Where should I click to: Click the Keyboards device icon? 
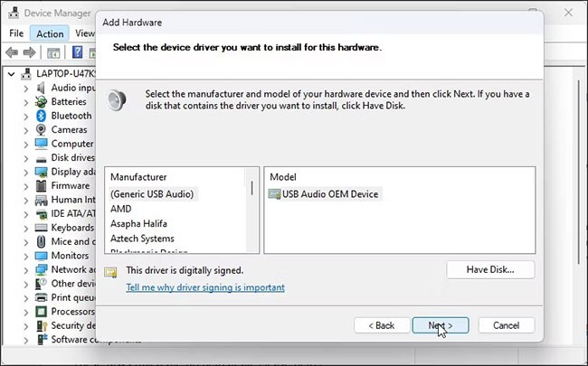42,228
